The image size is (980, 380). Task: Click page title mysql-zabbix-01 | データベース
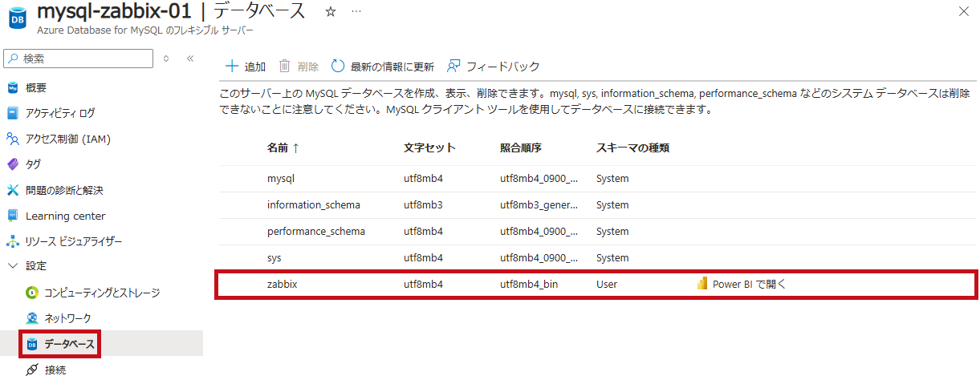(x=171, y=12)
